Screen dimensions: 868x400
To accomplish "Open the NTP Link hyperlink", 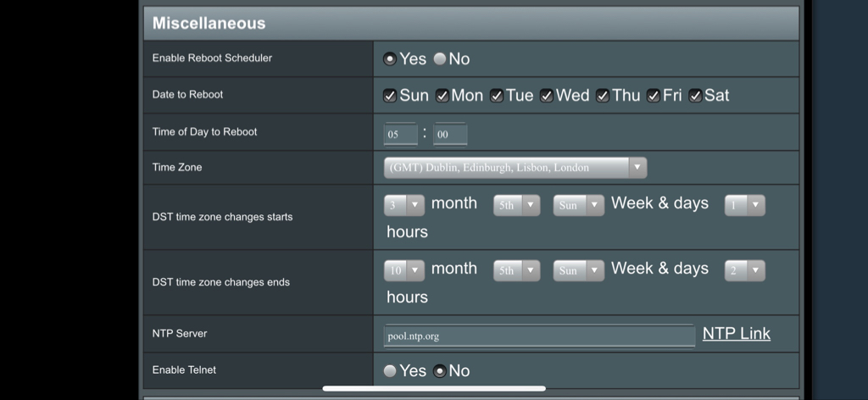I will click(737, 334).
